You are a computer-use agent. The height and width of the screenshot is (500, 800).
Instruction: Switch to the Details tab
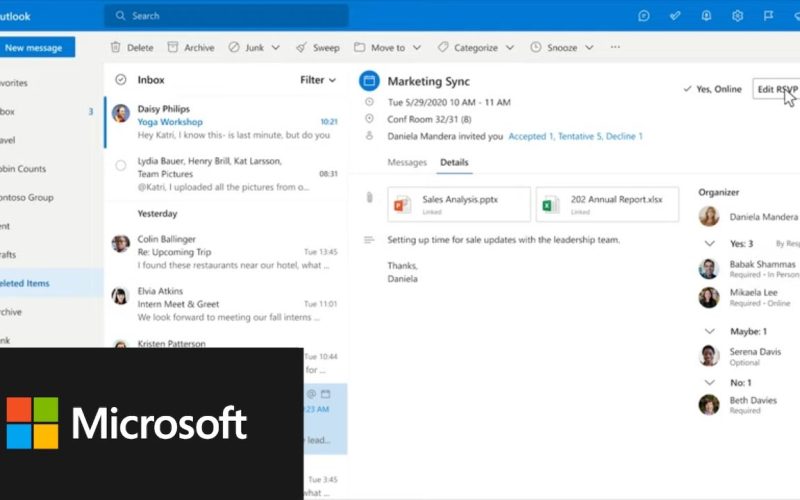454,162
